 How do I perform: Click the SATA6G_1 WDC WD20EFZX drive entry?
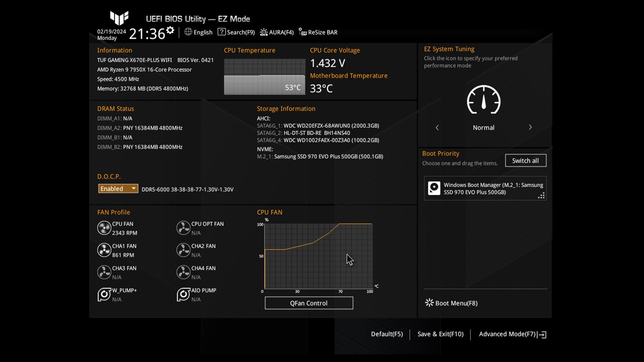tap(318, 126)
